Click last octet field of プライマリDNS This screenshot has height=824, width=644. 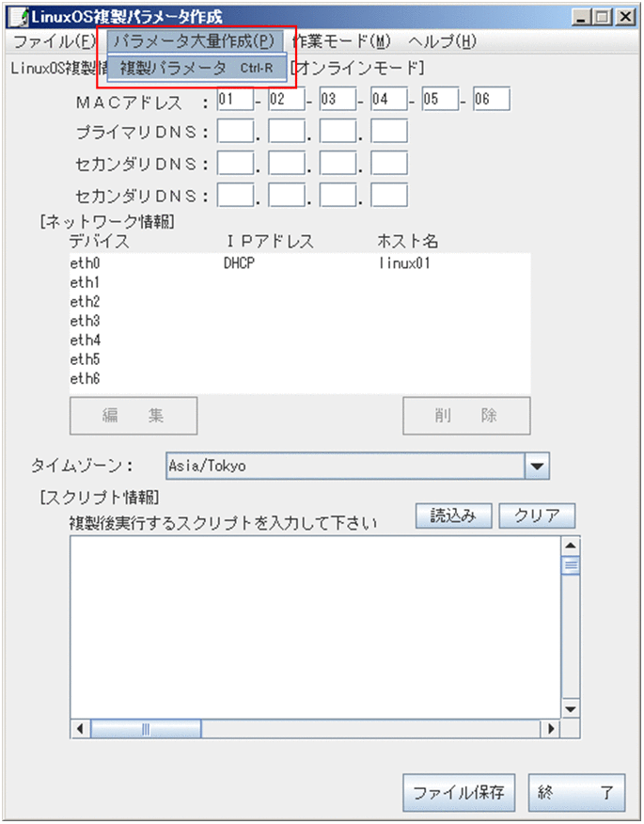388,131
